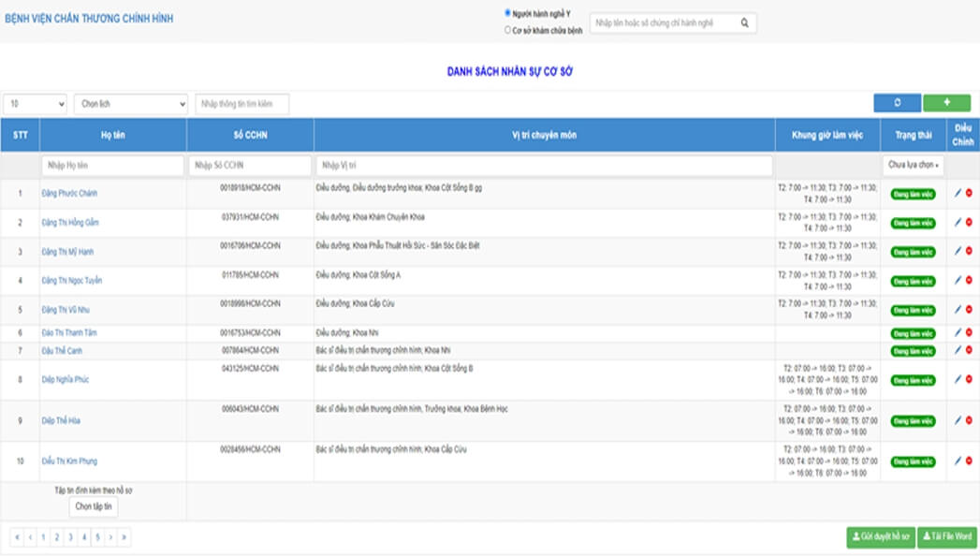980x556 pixels.
Task: Open the Chưa lựa chọn status filter
Action: coord(914,166)
